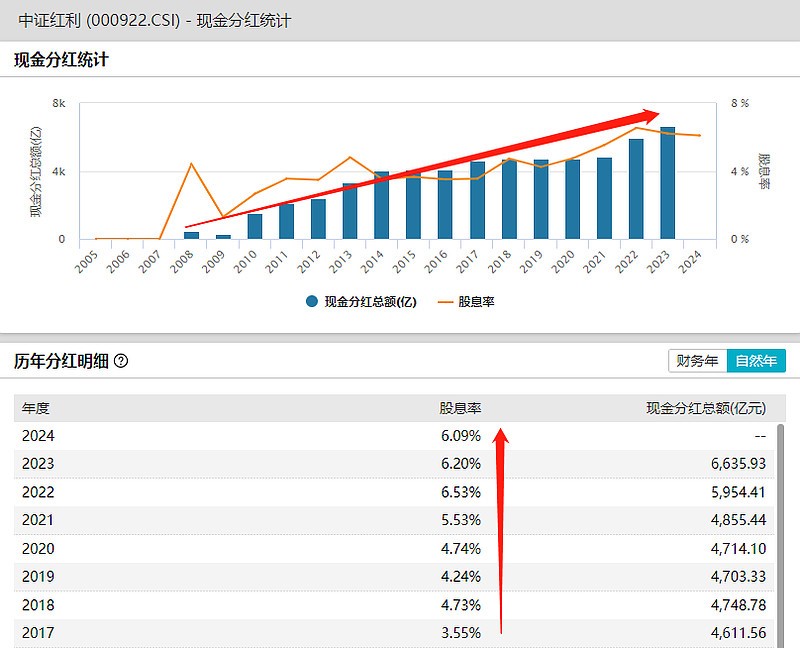Click the 2022 blue bar in the chart
The image size is (800, 648).
(636, 189)
